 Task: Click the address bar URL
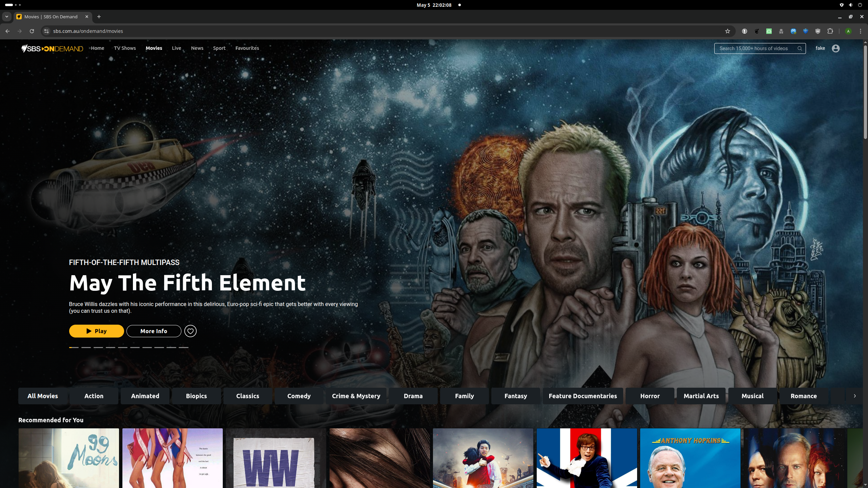tap(88, 31)
